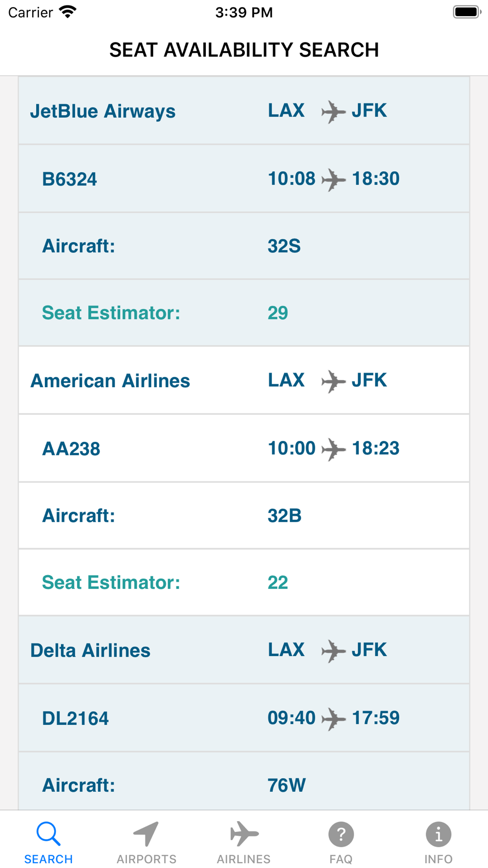Tap plane icon between 10:08 and 18:30

click(x=333, y=180)
